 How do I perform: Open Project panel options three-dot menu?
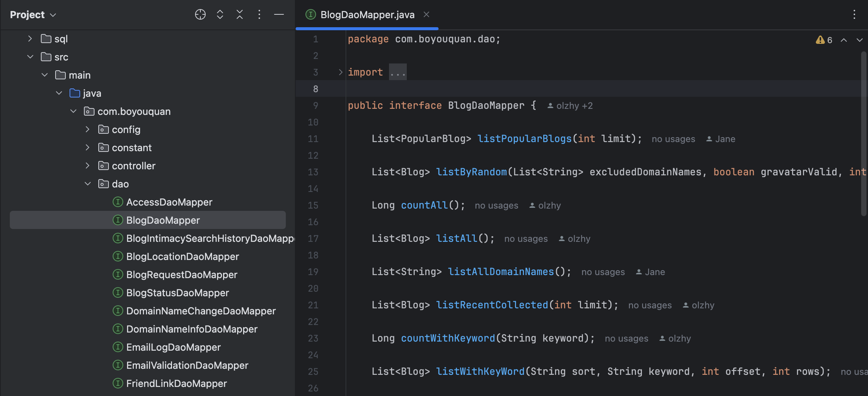pyautogui.click(x=259, y=15)
